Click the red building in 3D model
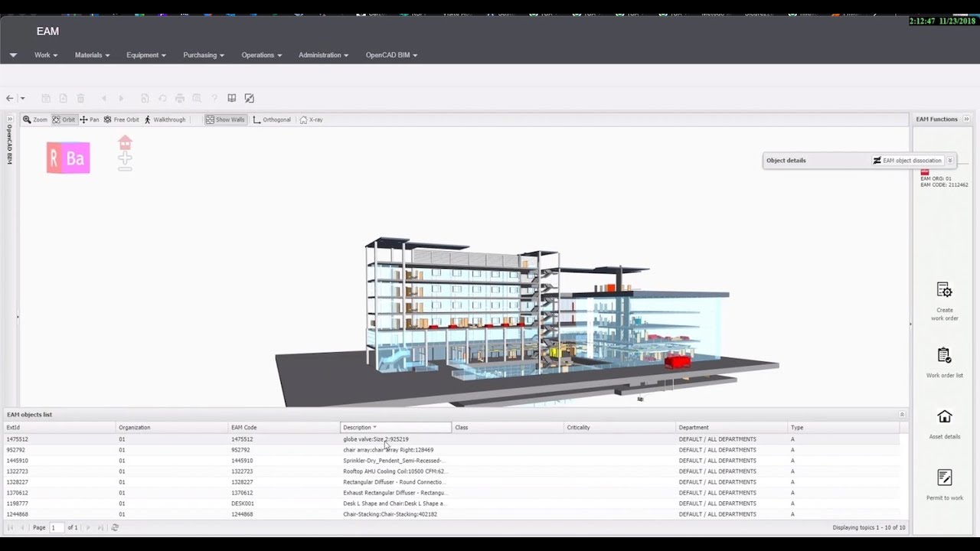Image resolution: width=980 pixels, height=551 pixels. click(x=677, y=361)
